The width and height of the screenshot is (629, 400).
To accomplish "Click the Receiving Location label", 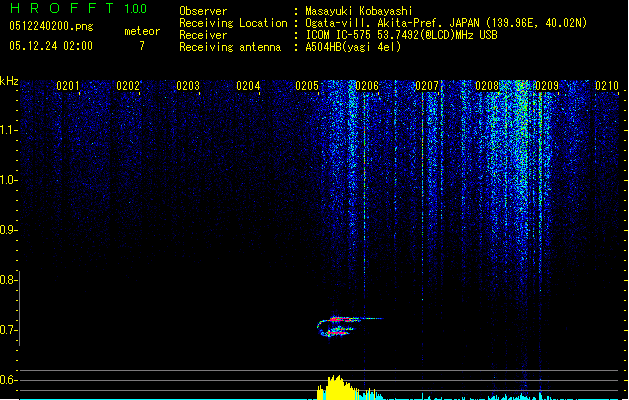I will 233,23.
